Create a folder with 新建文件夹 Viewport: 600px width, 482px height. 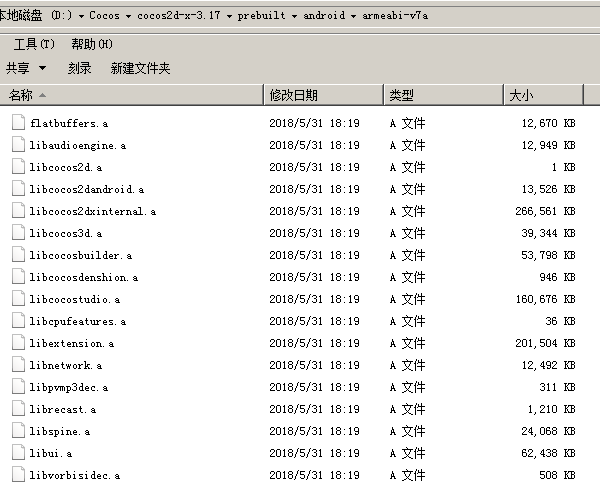[140, 68]
